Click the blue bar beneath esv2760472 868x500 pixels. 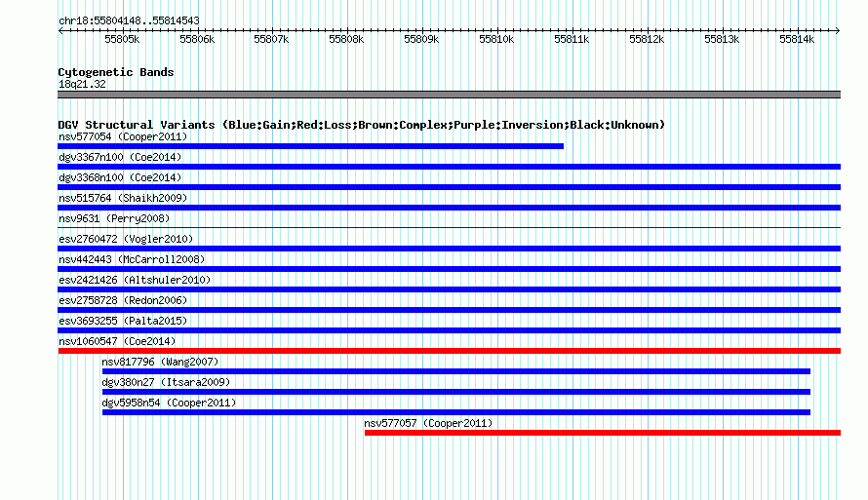[x=449, y=249]
